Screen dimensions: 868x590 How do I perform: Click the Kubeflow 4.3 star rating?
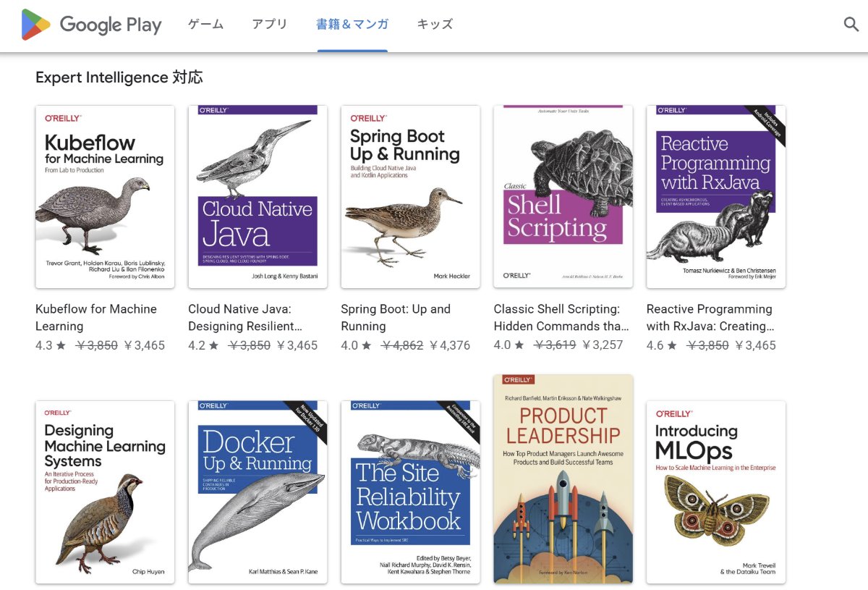[x=51, y=345]
